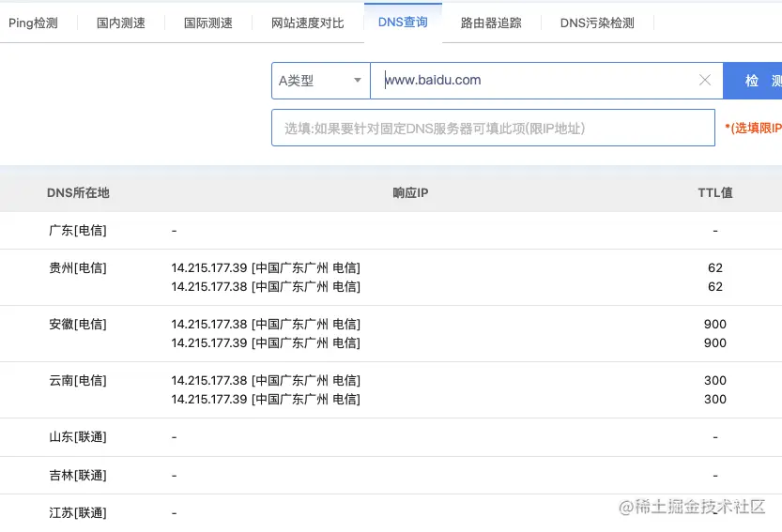Select the 山东[联通] row label

click(78, 437)
